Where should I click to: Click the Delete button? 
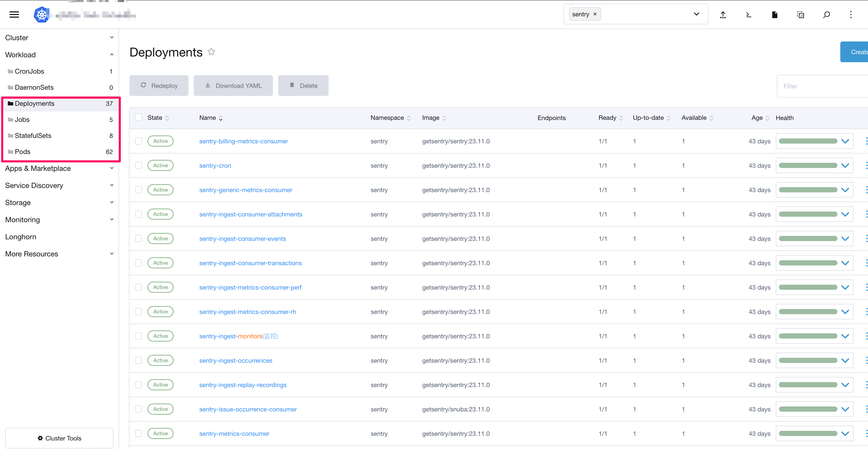(303, 86)
